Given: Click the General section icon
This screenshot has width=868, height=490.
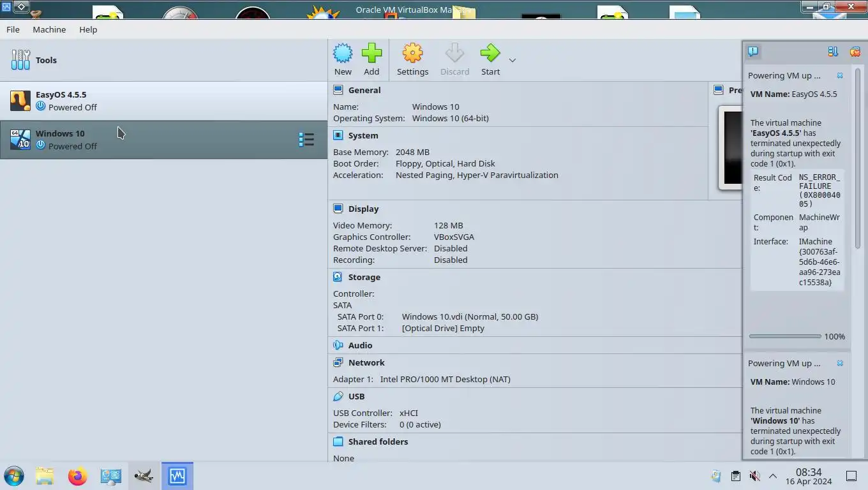Looking at the screenshot, I should click(338, 90).
